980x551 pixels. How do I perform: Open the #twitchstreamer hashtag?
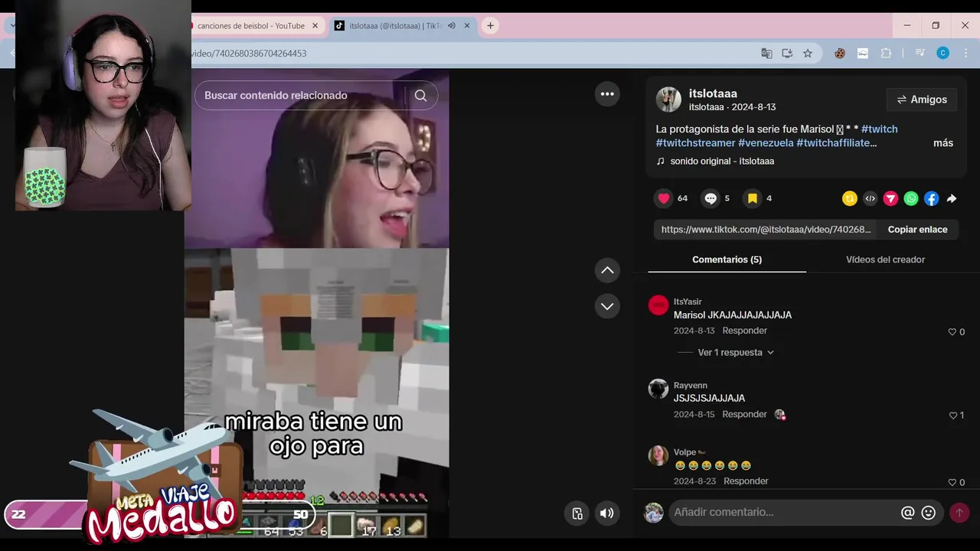(x=695, y=143)
